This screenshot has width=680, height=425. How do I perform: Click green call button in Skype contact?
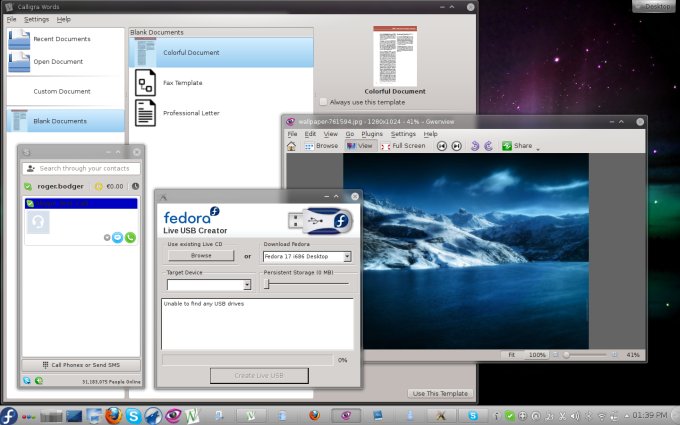(x=129, y=237)
